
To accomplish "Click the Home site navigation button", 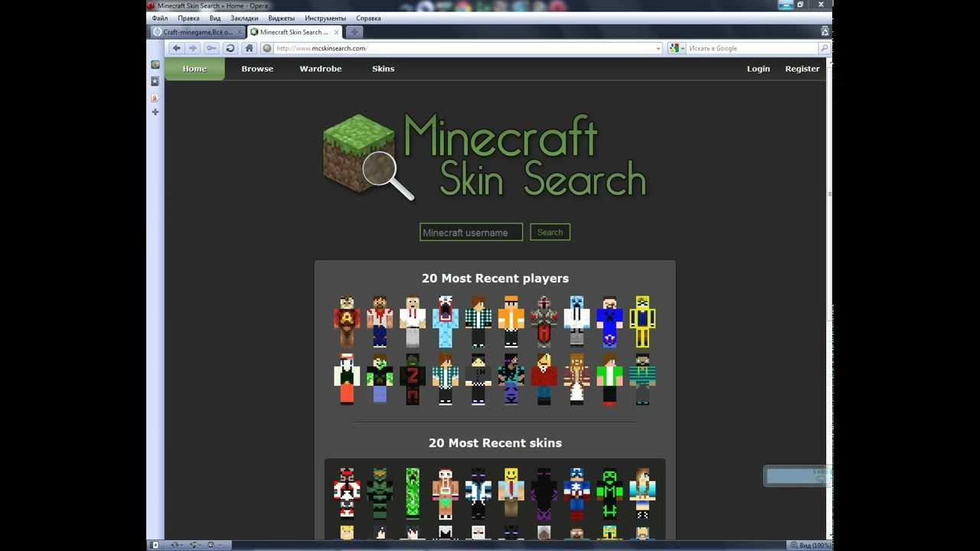I will [194, 69].
